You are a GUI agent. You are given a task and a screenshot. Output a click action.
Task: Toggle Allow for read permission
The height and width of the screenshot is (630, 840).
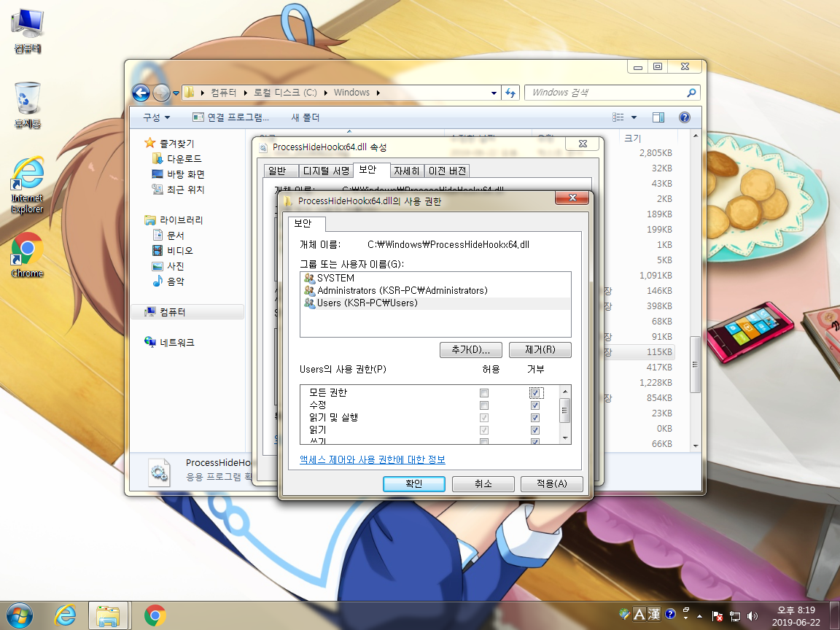click(x=483, y=429)
